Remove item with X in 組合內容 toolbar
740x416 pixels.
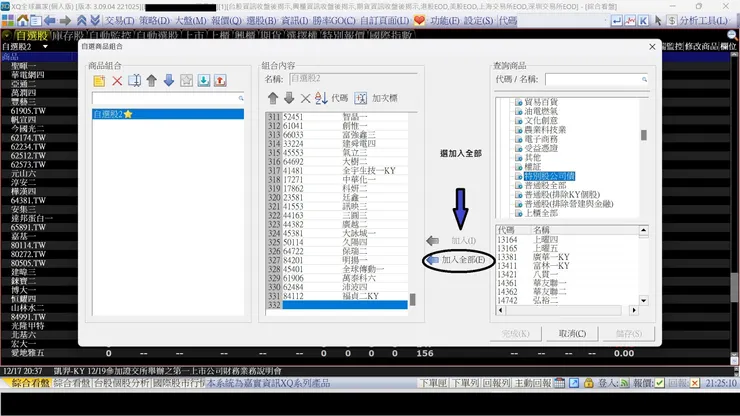click(305, 98)
